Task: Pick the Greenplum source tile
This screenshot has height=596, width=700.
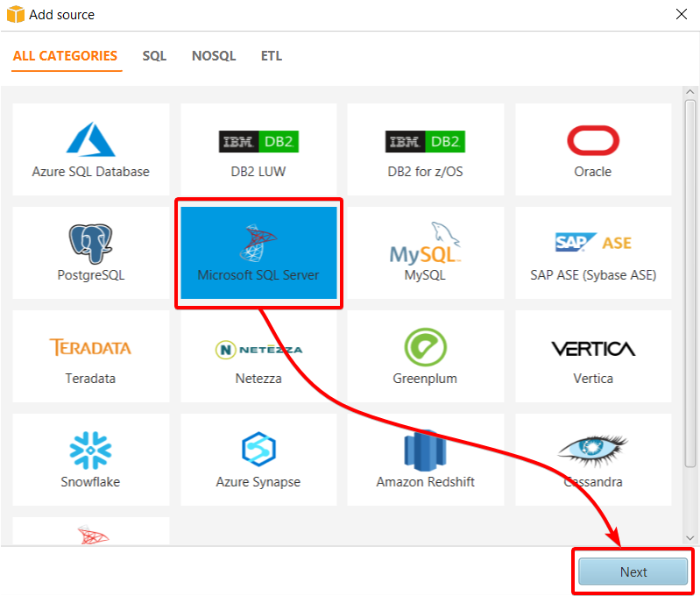Action: tap(426, 356)
